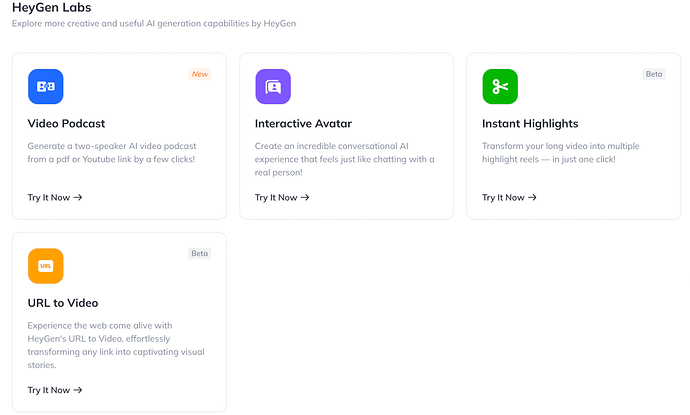Select the Video Podcast title

coord(66,124)
